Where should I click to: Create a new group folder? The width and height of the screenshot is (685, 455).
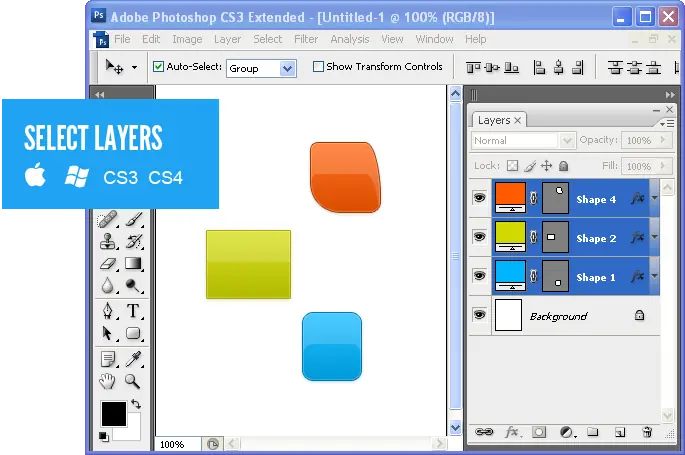coord(593,432)
